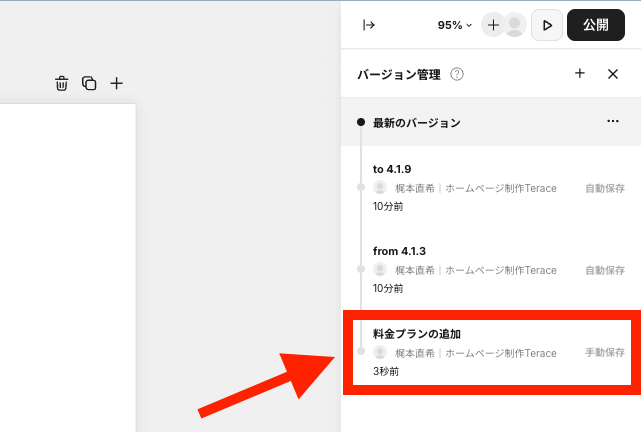Open the more options menu for 最新のバージョン
This screenshot has height=432, width=641.
click(612, 122)
